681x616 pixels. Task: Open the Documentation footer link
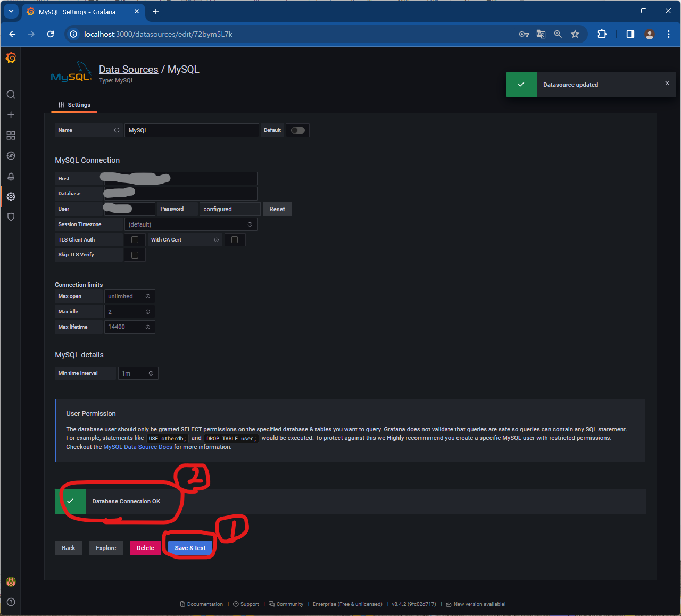point(202,604)
